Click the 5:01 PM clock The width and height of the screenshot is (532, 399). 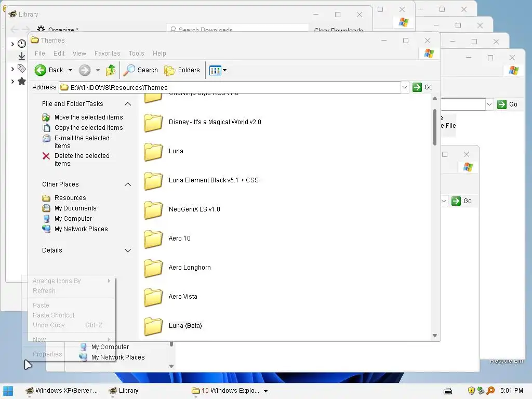[x=511, y=391]
